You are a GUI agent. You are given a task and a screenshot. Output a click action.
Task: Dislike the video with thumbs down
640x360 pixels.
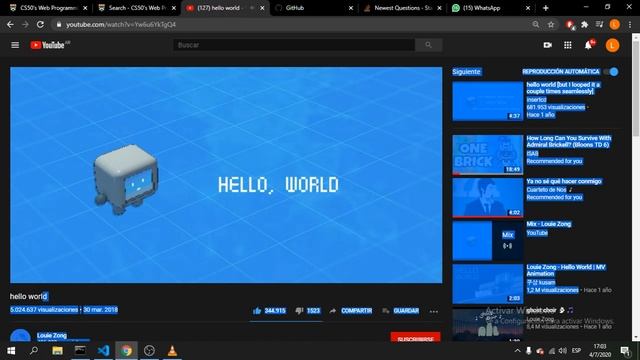pos(299,311)
